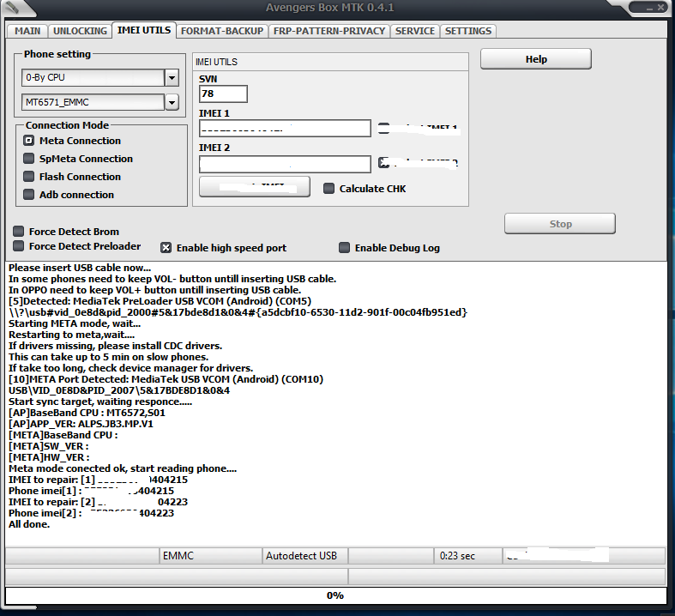Toggle the checkbox beside IMEI 2 field

383,163
